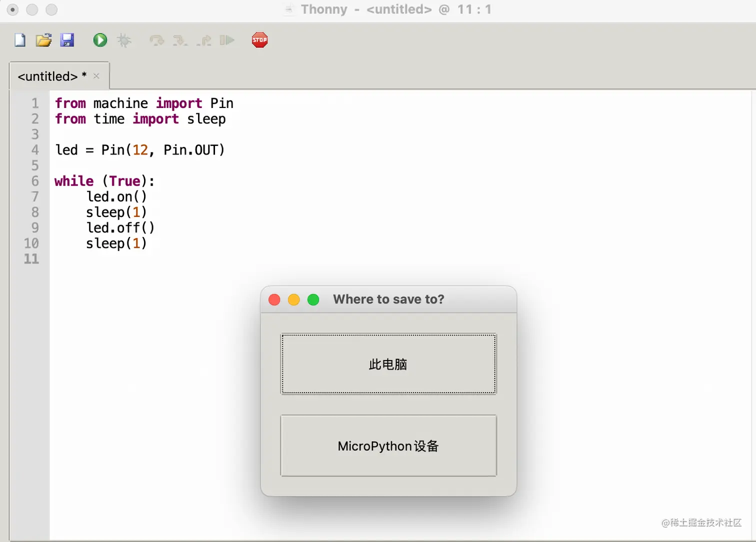Click 'sleep(1)' on line 8
This screenshot has height=542, width=756.
pos(116,212)
